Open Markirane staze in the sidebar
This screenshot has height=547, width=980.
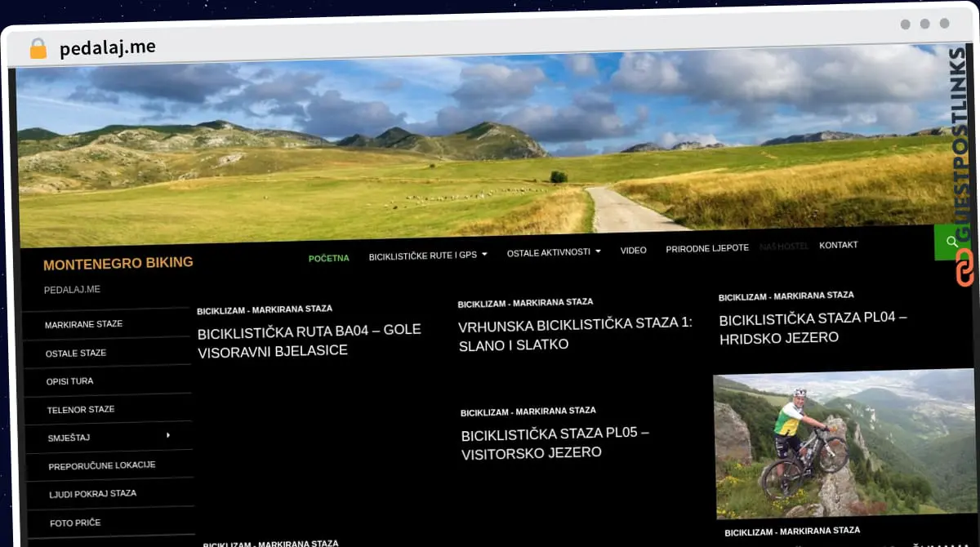83,324
